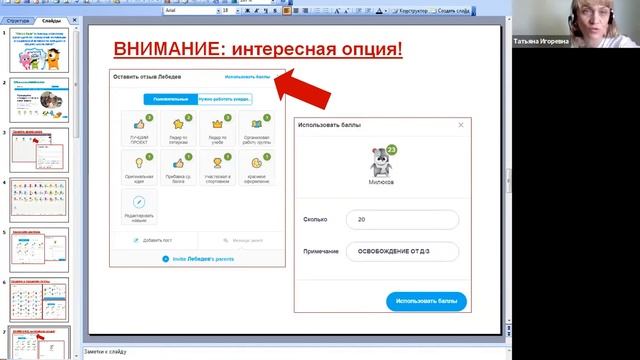Click next slide double-arrow button
This screenshot has width=640, height=360.
pyautogui.click(x=509, y=333)
